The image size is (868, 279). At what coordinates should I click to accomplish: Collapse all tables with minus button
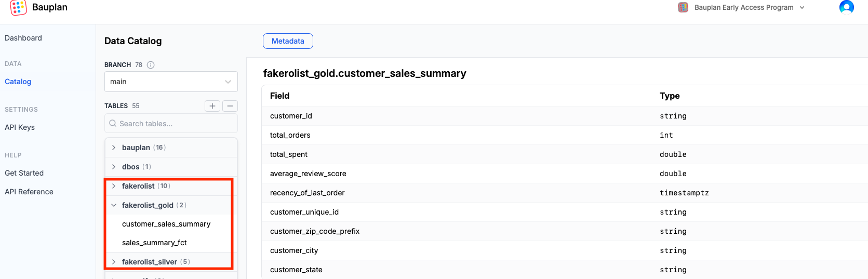click(230, 106)
